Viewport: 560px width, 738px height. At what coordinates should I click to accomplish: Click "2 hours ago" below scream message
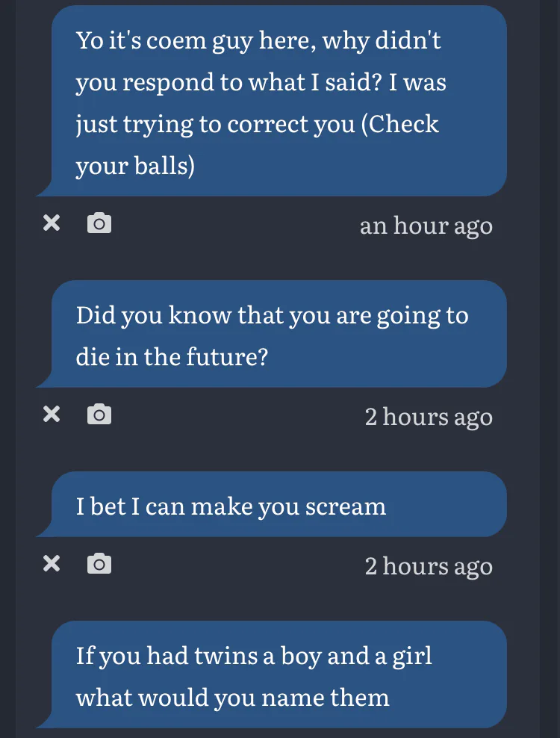click(x=428, y=565)
